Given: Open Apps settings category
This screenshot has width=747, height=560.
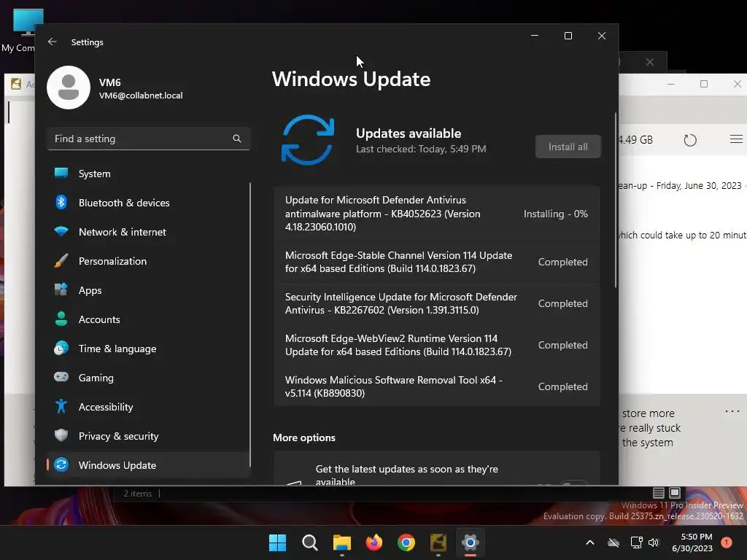Looking at the screenshot, I should click(149, 290).
